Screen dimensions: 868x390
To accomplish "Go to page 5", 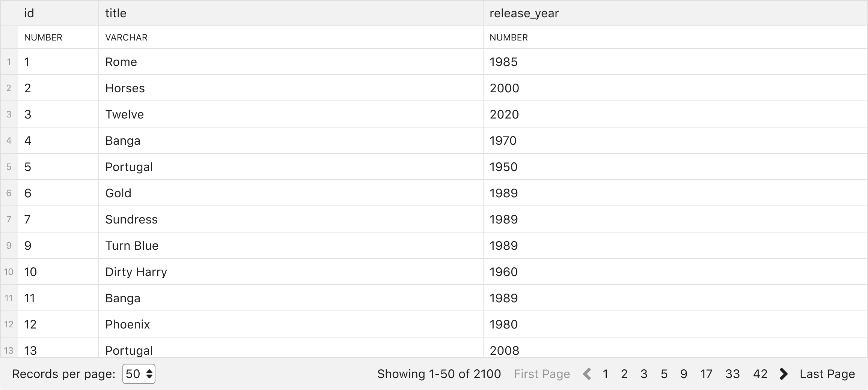I will pos(664,374).
